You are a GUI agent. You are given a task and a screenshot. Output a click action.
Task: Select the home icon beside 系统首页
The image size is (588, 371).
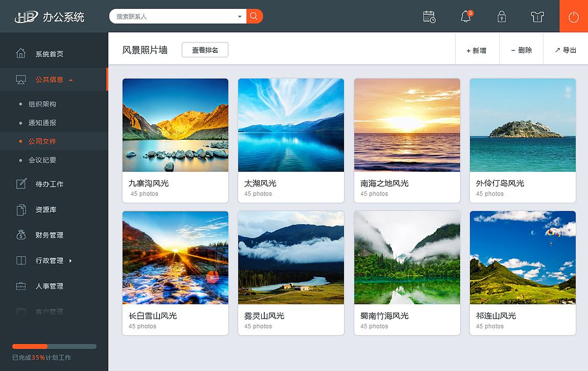pos(20,53)
